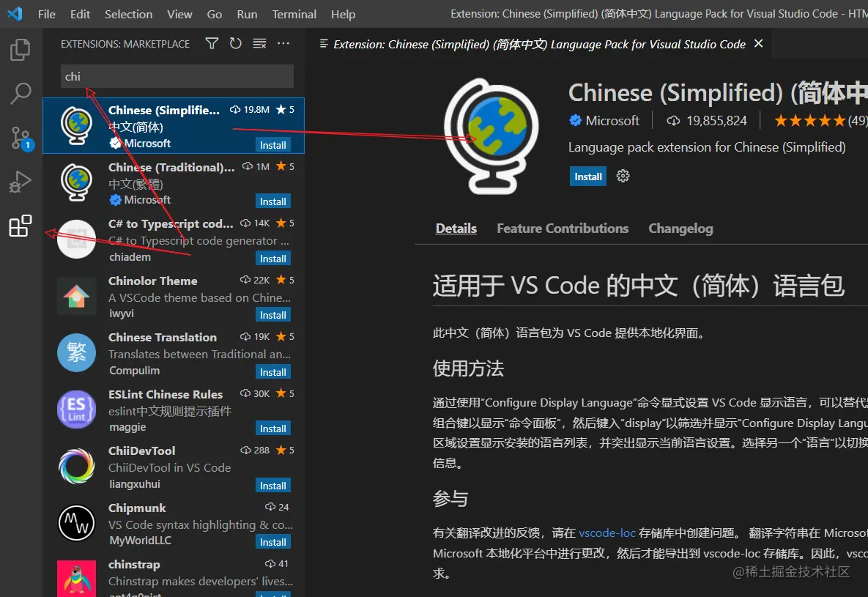Install Chinese (Simplified) from the list

(x=273, y=144)
